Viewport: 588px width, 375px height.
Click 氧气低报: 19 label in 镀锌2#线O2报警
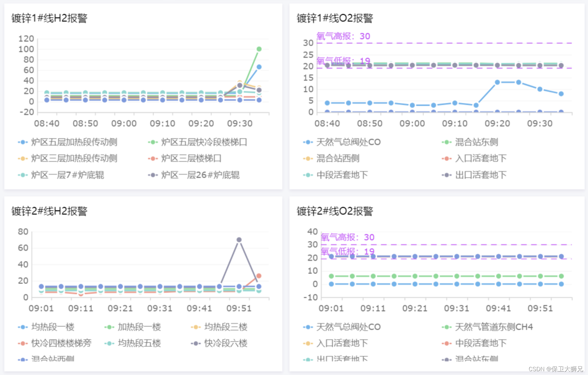pos(348,252)
